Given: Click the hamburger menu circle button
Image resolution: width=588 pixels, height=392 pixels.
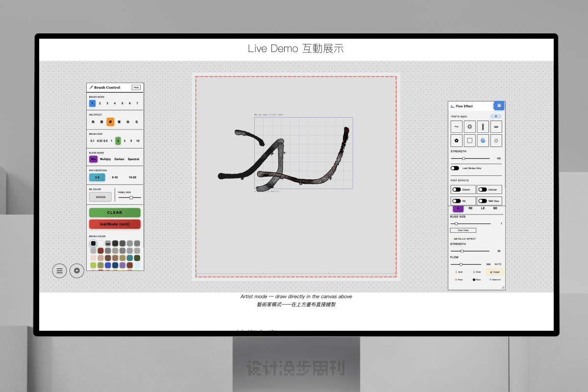Looking at the screenshot, I should [59, 270].
